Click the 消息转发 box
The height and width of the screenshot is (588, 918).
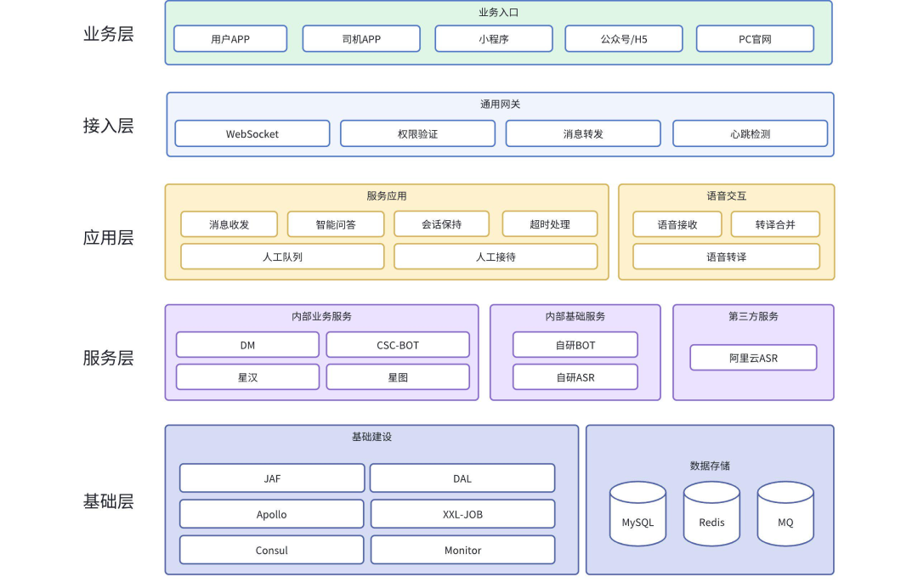(583, 133)
